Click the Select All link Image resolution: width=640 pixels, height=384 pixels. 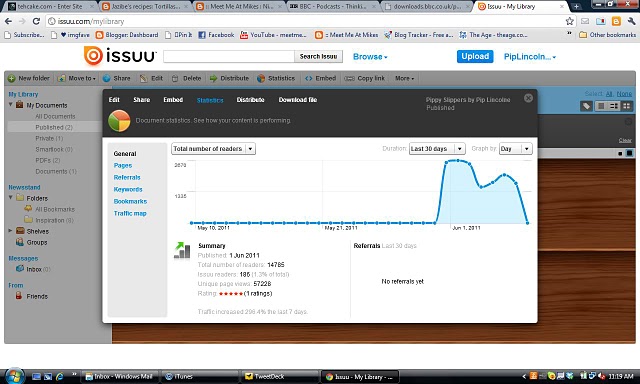pyautogui.click(x=609, y=94)
